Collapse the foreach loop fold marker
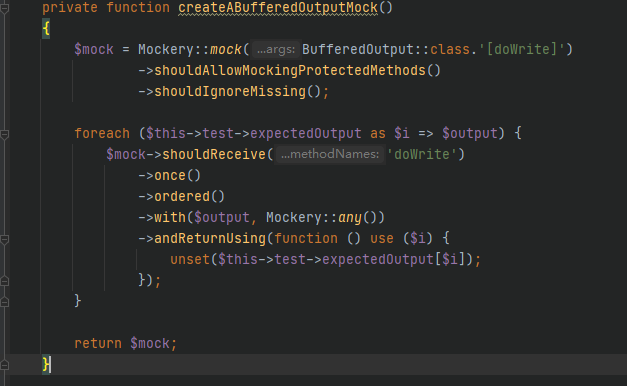The height and width of the screenshot is (386, 627). (x=4, y=134)
